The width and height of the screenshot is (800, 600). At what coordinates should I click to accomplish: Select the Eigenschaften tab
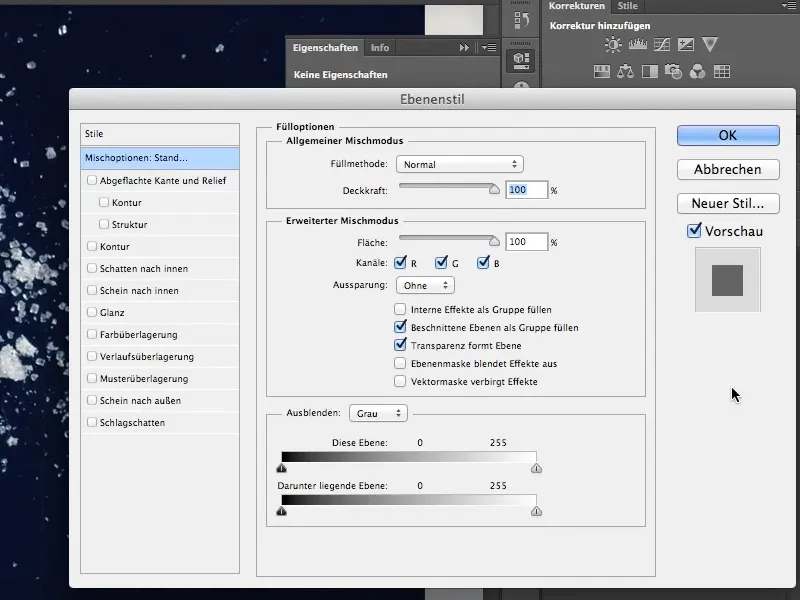(325, 47)
